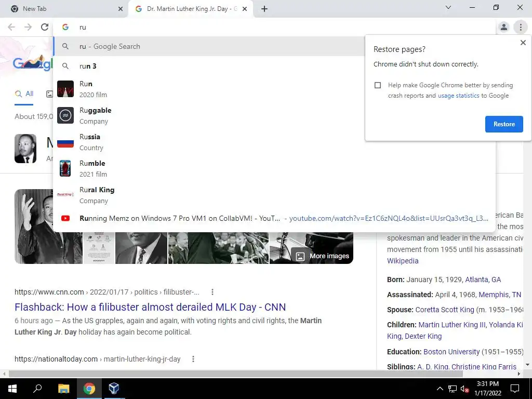Close the Dr. Martin Luther King tab
The height and width of the screenshot is (399, 532).
point(245,9)
